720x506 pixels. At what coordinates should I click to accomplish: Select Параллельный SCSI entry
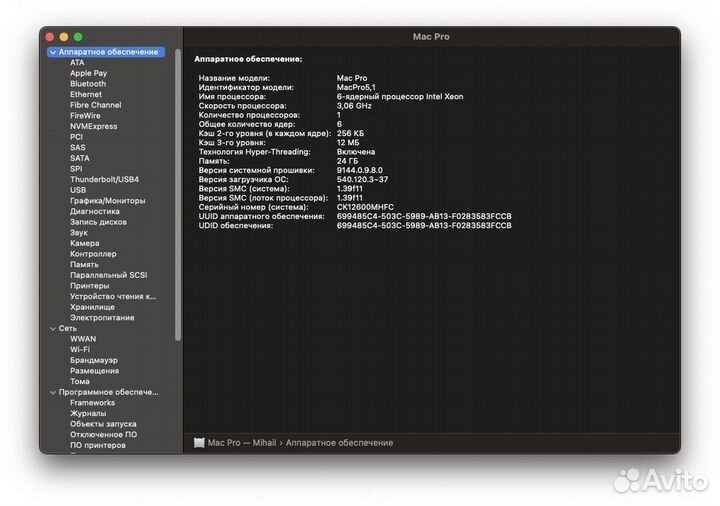(108, 275)
